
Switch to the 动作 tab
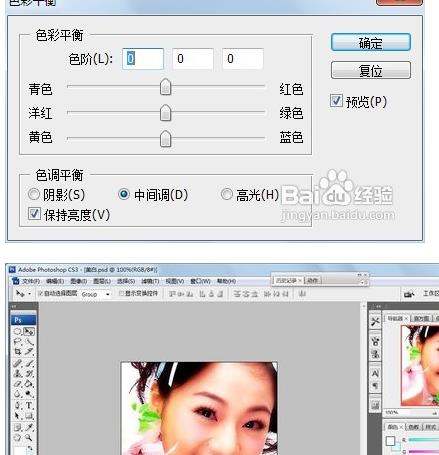(x=312, y=280)
